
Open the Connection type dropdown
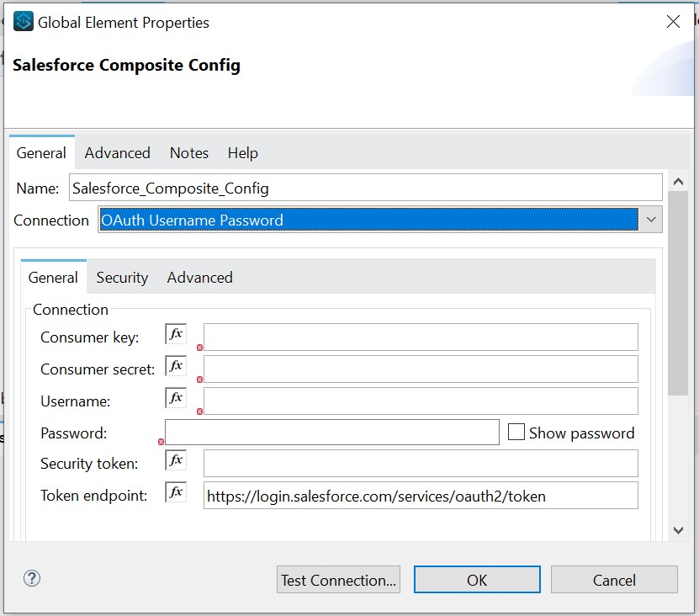tap(380, 220)
